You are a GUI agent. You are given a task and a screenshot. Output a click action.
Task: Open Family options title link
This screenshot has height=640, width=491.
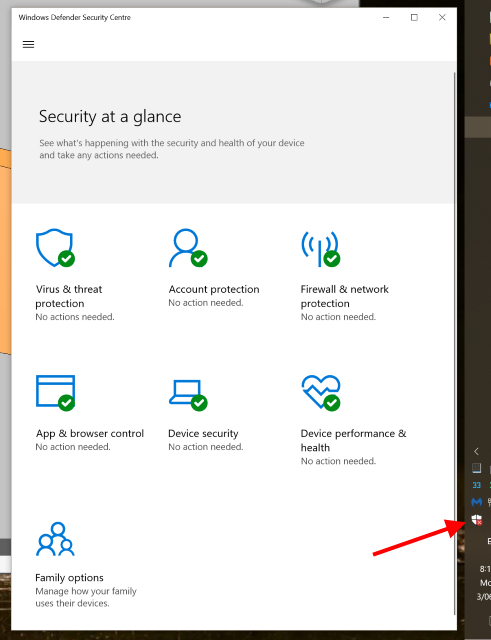tap(69, 578)
